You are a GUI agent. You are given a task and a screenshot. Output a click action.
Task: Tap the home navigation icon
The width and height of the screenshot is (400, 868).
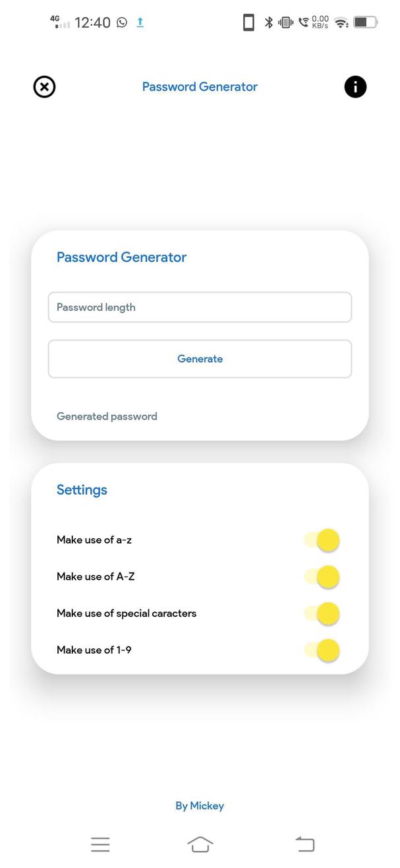click(x=200, y=844)
